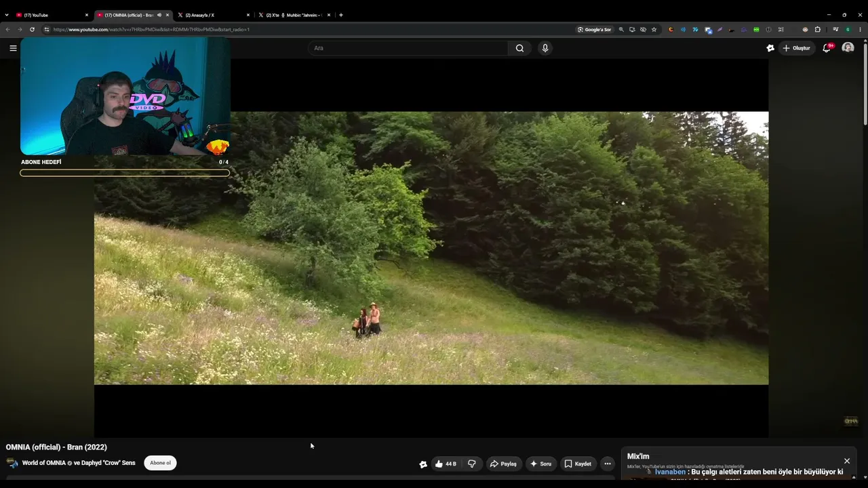The width and height of the screenshot is (868, 488).
Task: Open the orange crescent extension icon
Action: tap(671, 29)
